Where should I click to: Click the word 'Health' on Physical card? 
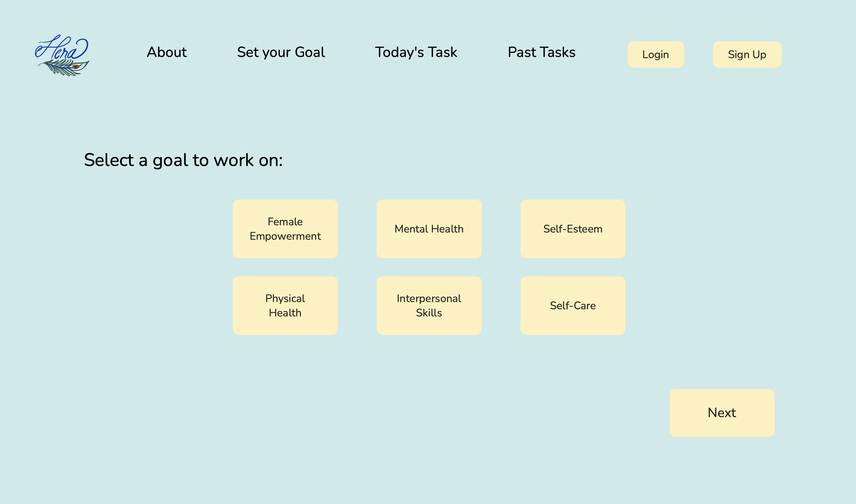[x=285, y=313]
